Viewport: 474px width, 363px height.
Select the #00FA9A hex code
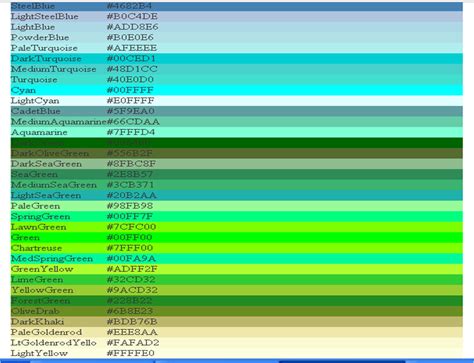pyautogui.click(x=131, y=259)
